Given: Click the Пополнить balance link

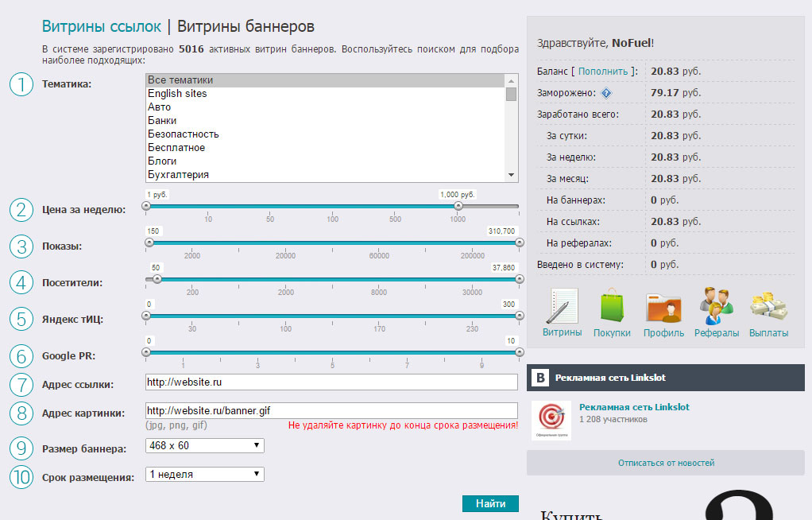Looking at the screenshot, I should pos(603,72).
